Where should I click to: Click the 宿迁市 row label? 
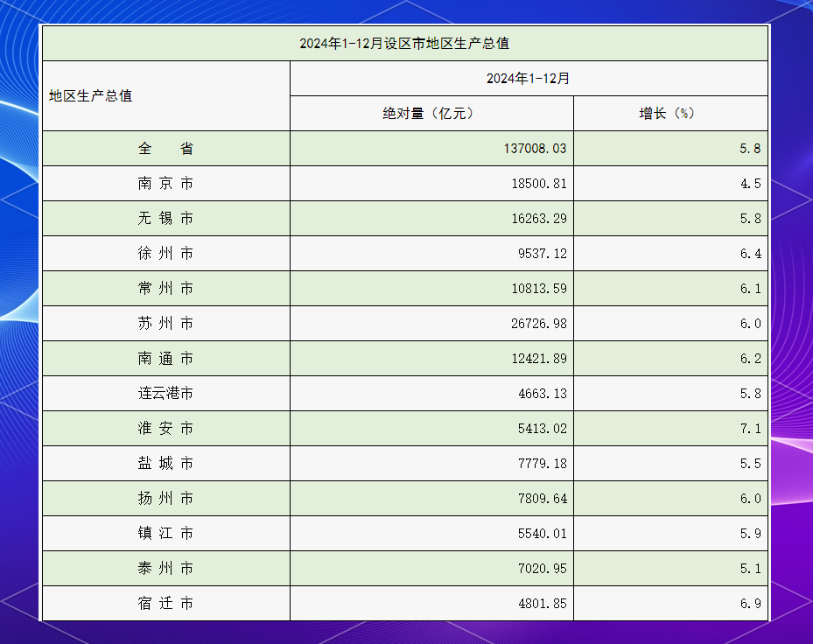click(166, 604)
